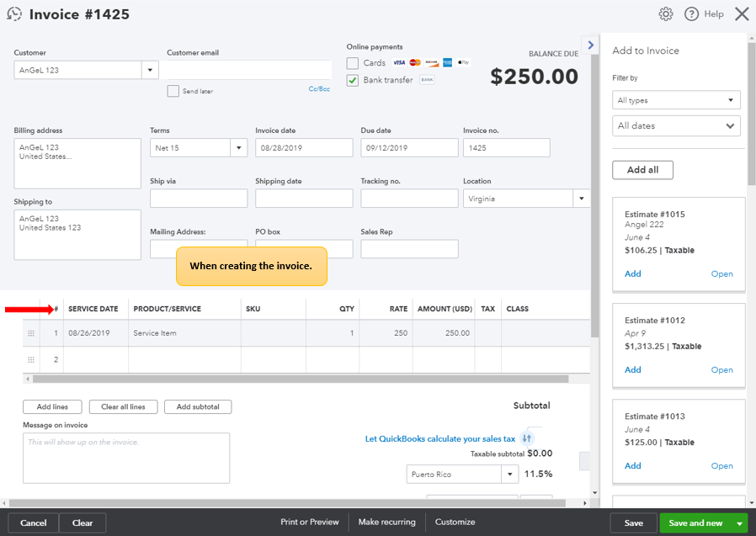
Task: Click the Tracking no. field
Action: pyautogui.click(x=409, y=199)
